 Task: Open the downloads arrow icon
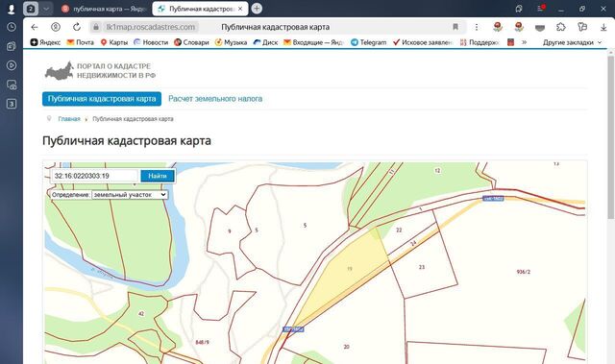(x=603, y=27)
